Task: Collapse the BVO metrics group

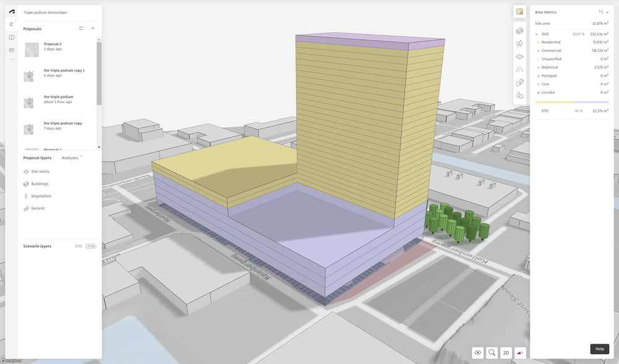Action: (537, 34)
